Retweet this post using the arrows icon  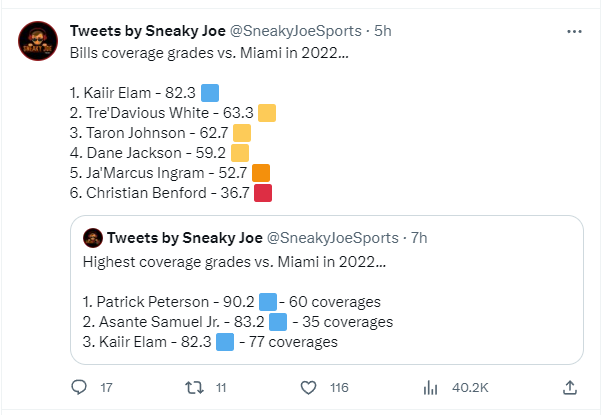[194, 387]
